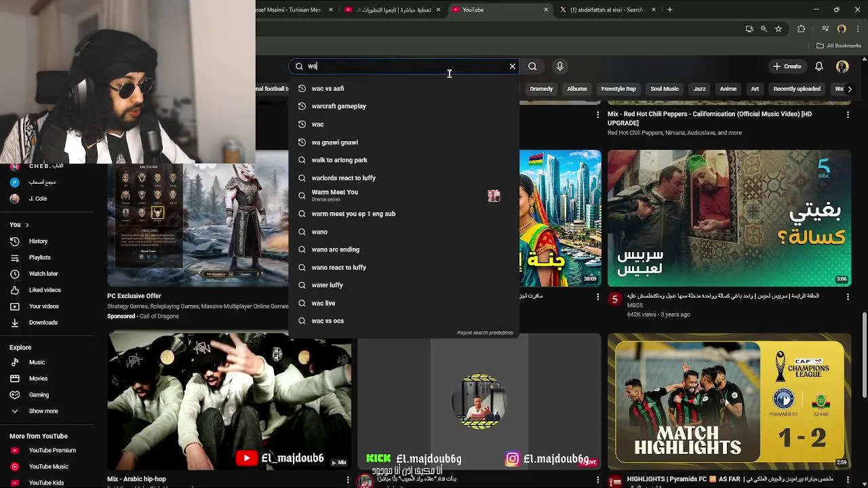The height and width of the screenshot is (488, 868).
Task: Select the 'water luffy' suggestion
Action: tap(404, 285)
